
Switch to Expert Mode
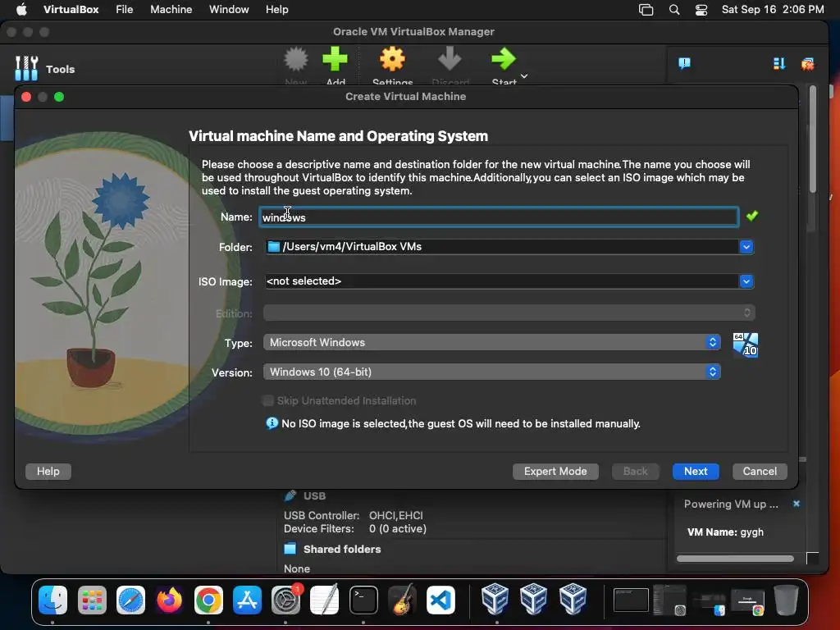555,472
